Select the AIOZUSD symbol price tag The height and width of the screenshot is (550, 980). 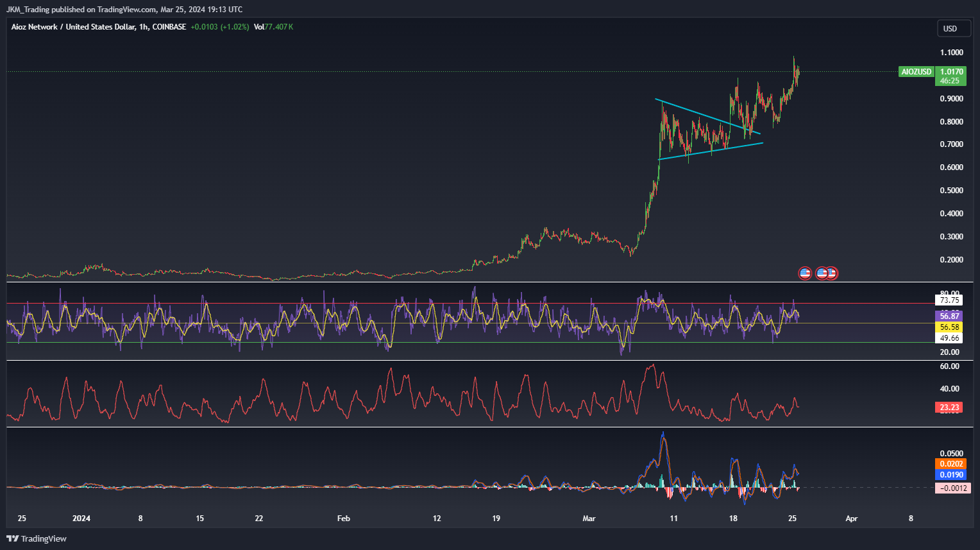tap(917, 72)
